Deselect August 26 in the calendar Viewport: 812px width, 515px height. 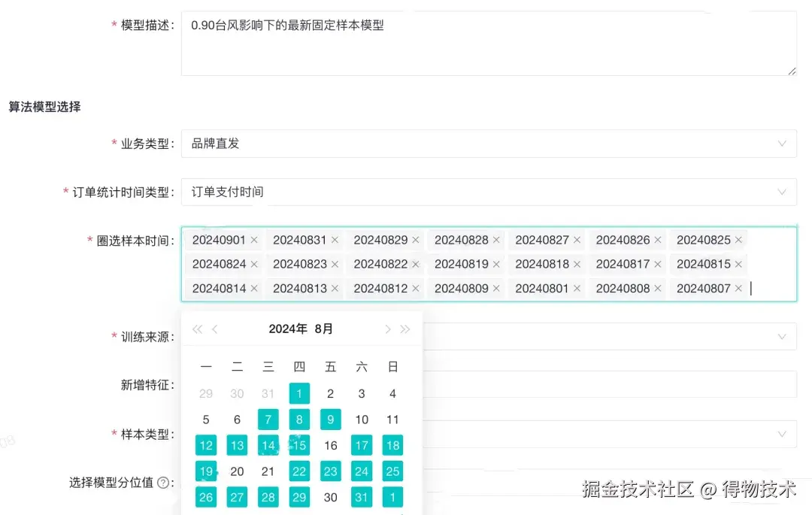(206, 497)
